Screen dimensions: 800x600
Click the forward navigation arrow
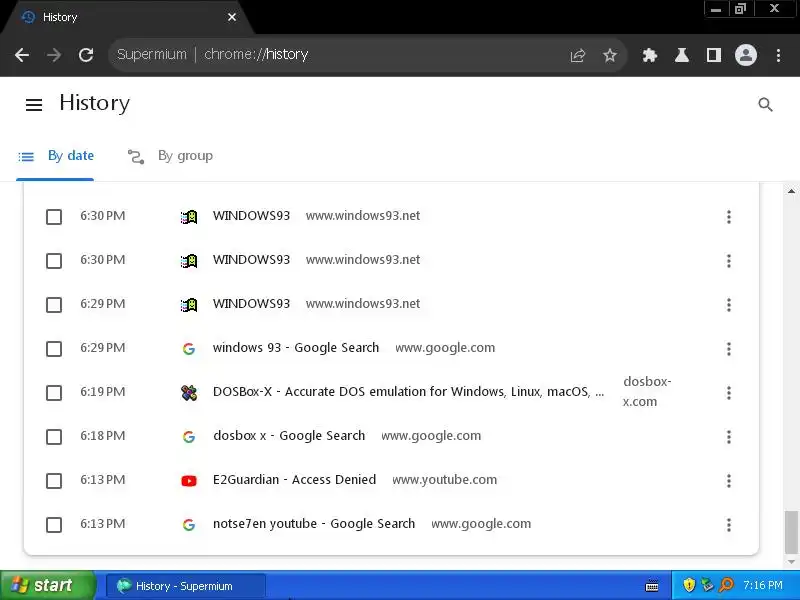coord(54,55)
